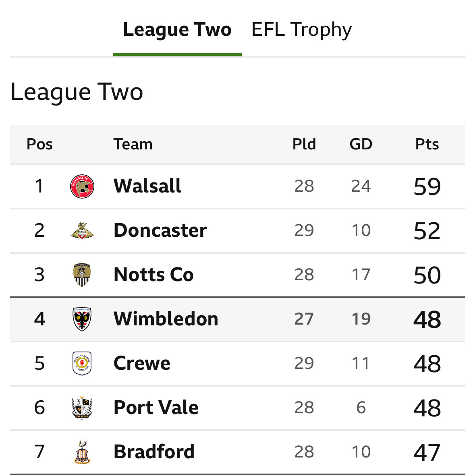Click the highlighted Wimbledon table row

coord(238,319)
